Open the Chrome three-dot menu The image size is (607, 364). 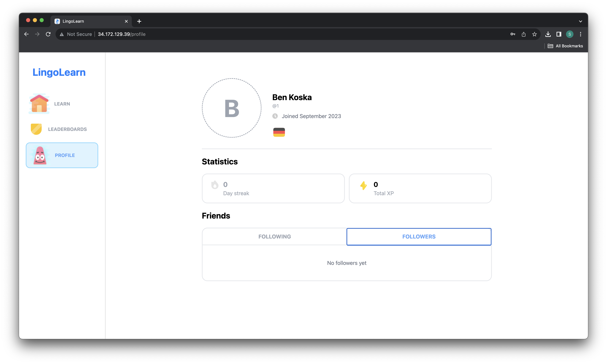click(580, 34)
